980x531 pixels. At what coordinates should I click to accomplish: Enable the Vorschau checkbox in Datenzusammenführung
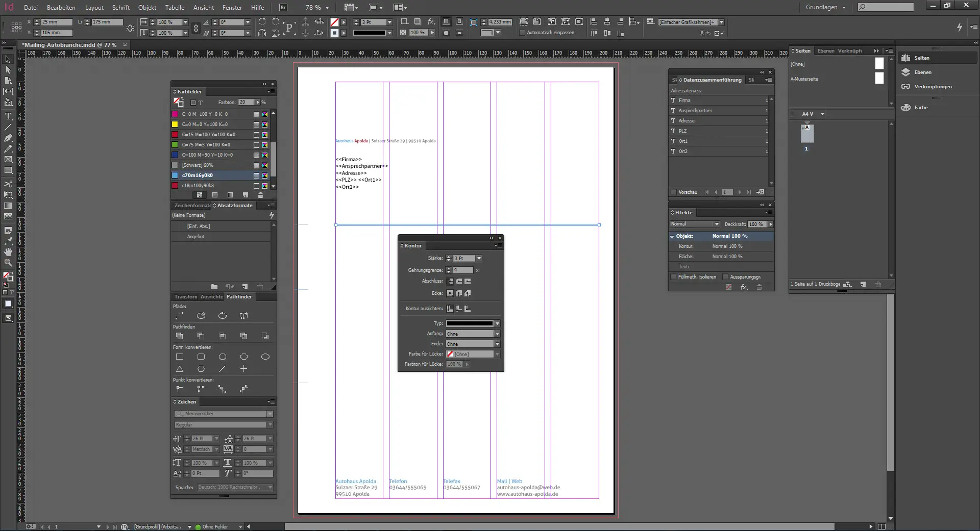point(674,192)
